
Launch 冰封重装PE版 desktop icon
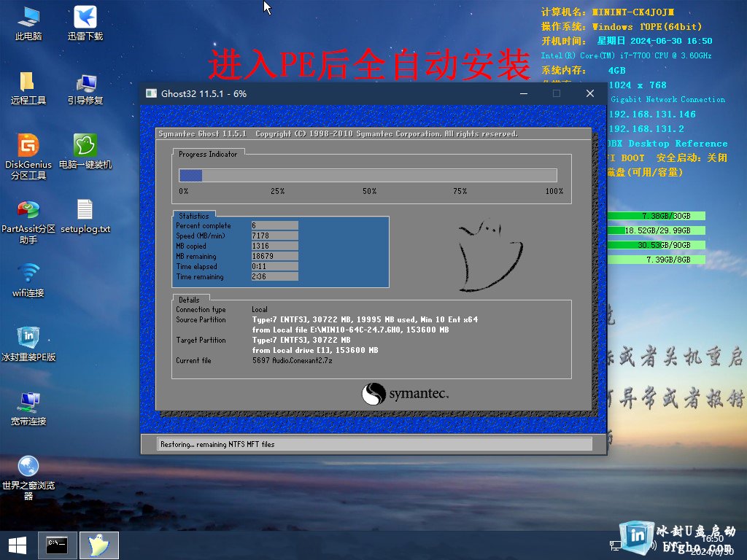(x=28, y=344)
